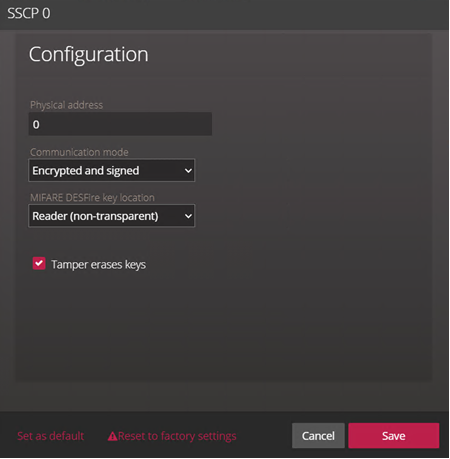Open the Communication mode dropdown
This screenshot has height=459, width=450.
[112, 170]
